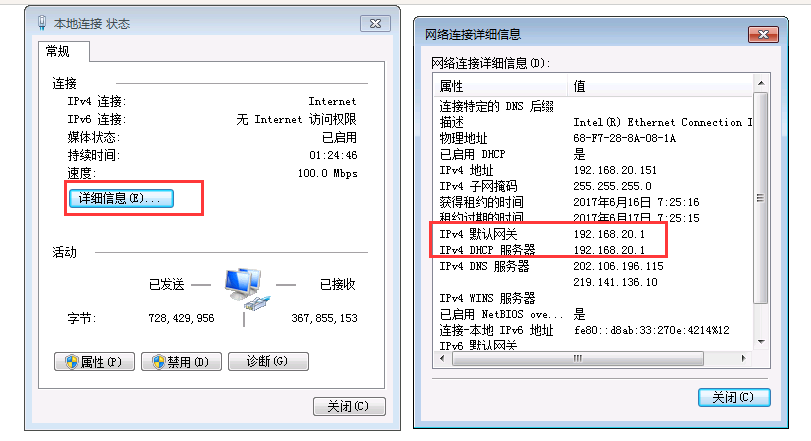Click the horizontal scrollbar left arrow

(x=442, y=358)
